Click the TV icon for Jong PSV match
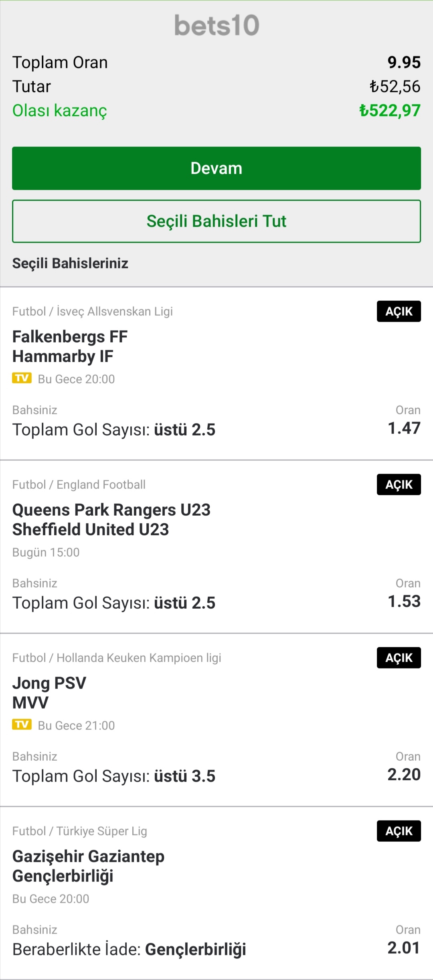This screenshot has width=433, height=980. pyautogui.click(x=22, y=725)
